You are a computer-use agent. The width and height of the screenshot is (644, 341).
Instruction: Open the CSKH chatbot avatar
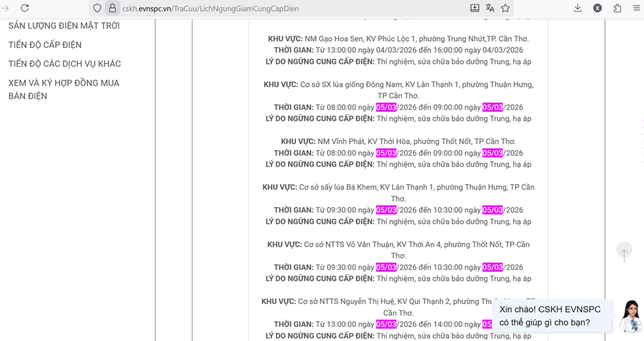coord(630,316)
